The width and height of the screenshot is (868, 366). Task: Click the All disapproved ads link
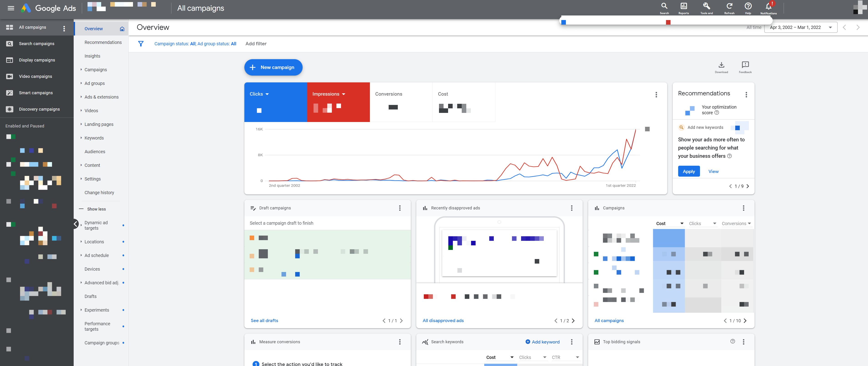click(x=443, y=320)
